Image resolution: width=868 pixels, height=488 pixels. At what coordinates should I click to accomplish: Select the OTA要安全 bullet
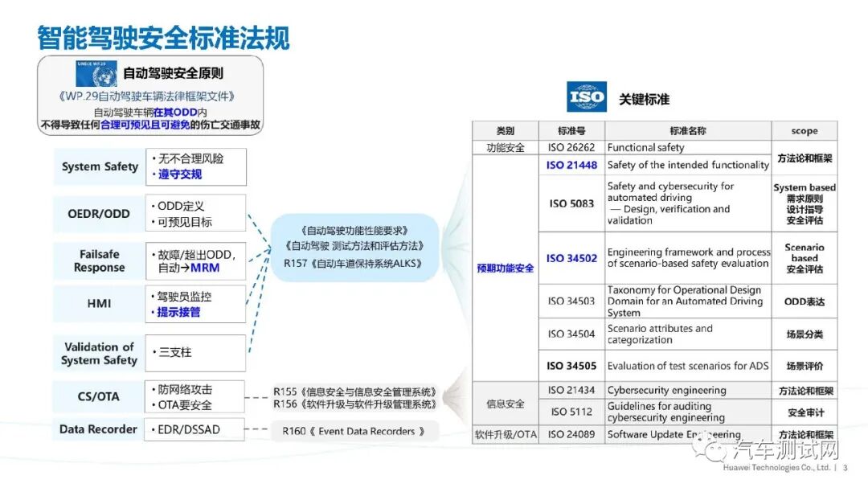tap(182, 405)
